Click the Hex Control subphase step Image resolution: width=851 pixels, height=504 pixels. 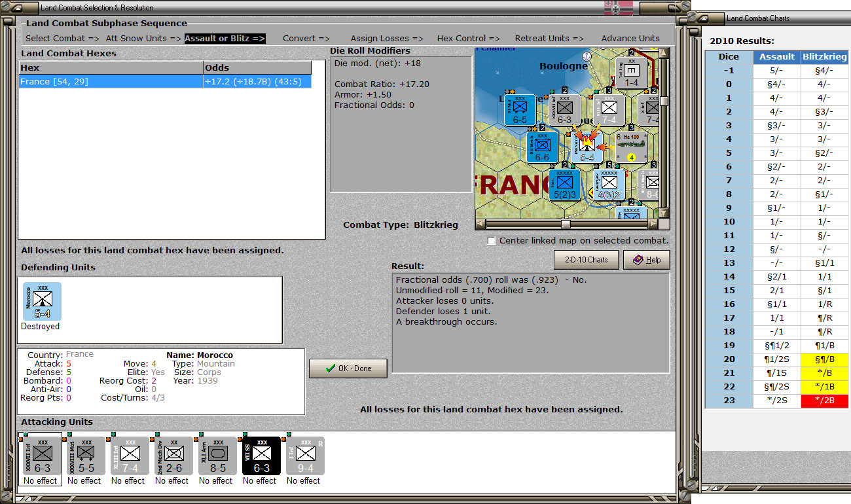469,39
